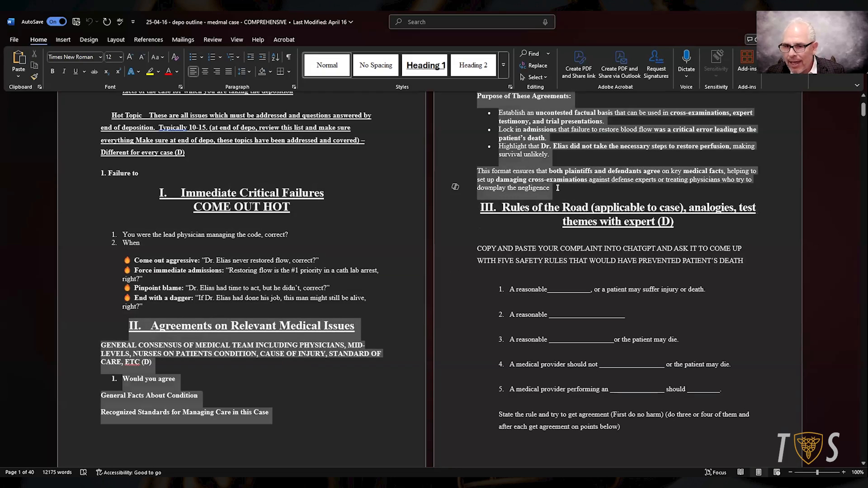
Task: Expand the Styles gallery more arrow
Action: (x=503, y=65)
